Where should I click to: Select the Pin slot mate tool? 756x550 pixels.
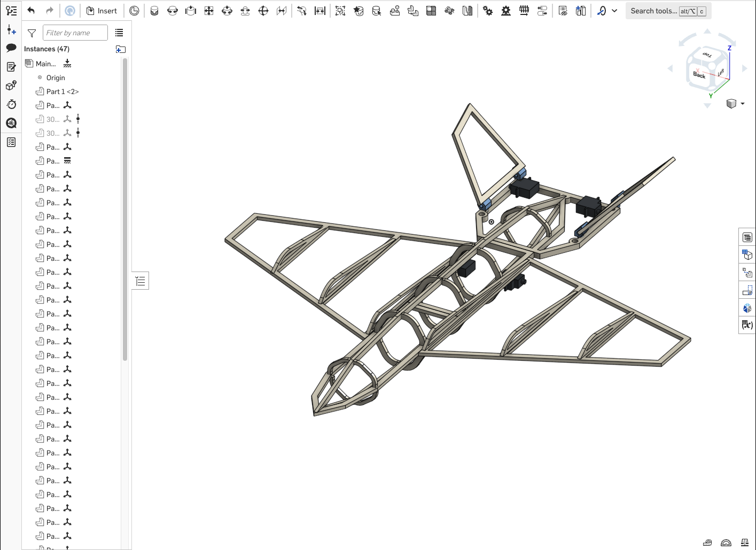pyautogui.click(x=245, y=11)
